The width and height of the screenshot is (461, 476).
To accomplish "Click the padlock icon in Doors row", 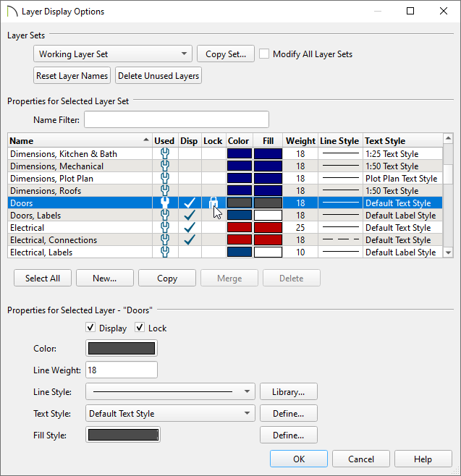I will (x=213, y=203).
